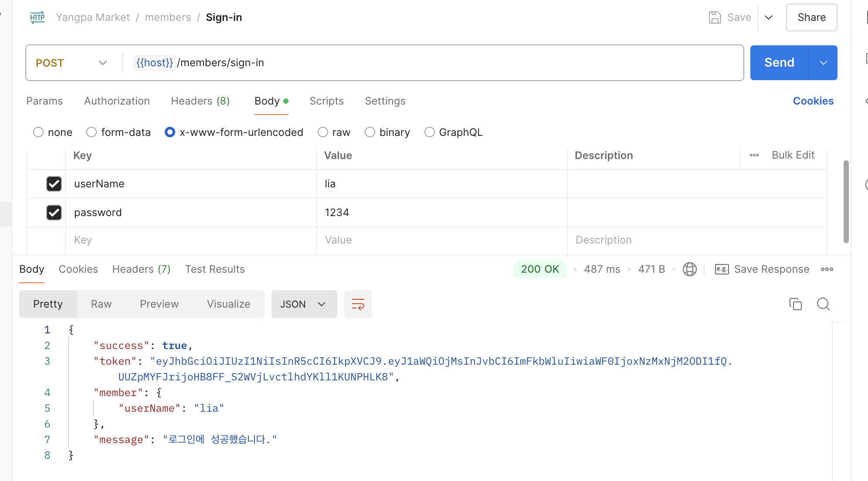Select the form-data radio button
This screenshot has width=868, height=481.
[x=92, y=132]
